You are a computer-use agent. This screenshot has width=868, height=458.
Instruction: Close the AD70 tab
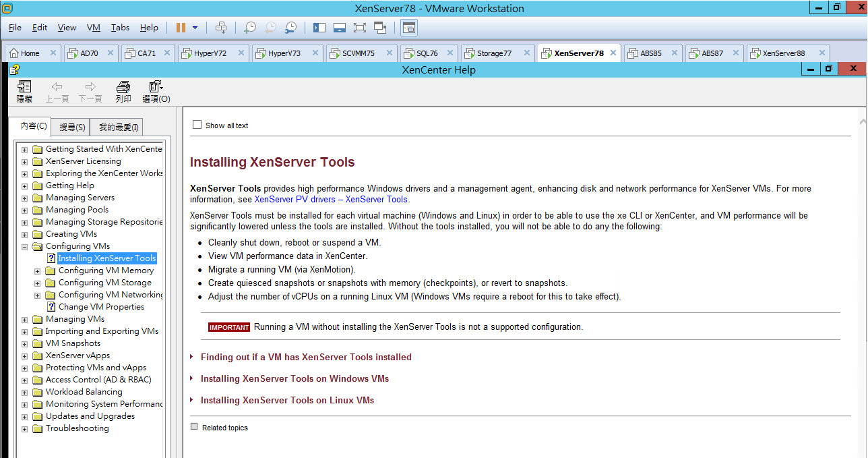110,53
